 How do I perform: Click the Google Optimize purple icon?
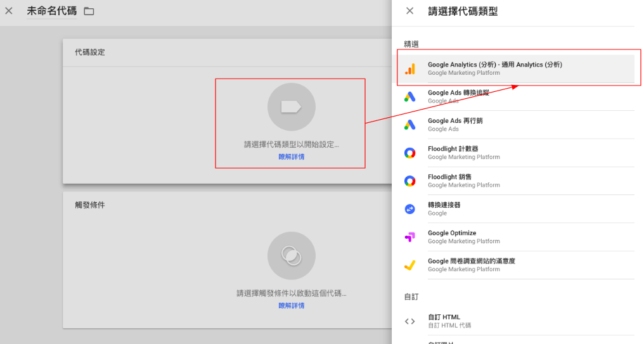(410, 238)
